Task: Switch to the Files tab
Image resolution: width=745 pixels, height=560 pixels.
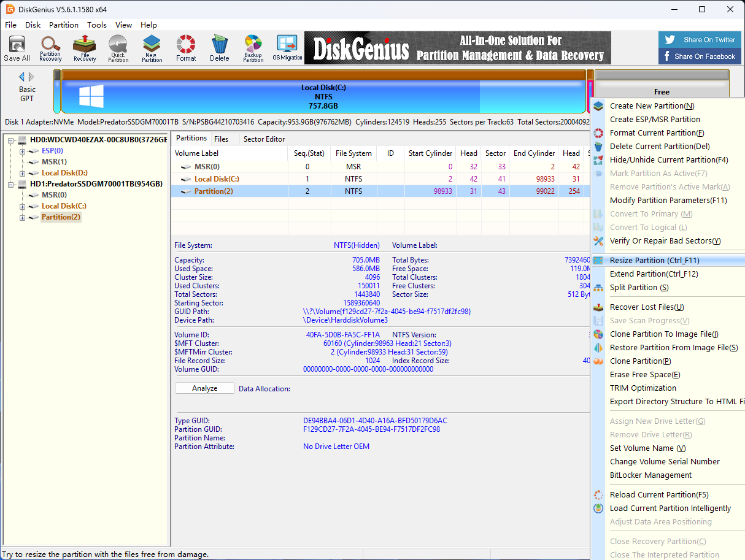Action: point(221,139)
